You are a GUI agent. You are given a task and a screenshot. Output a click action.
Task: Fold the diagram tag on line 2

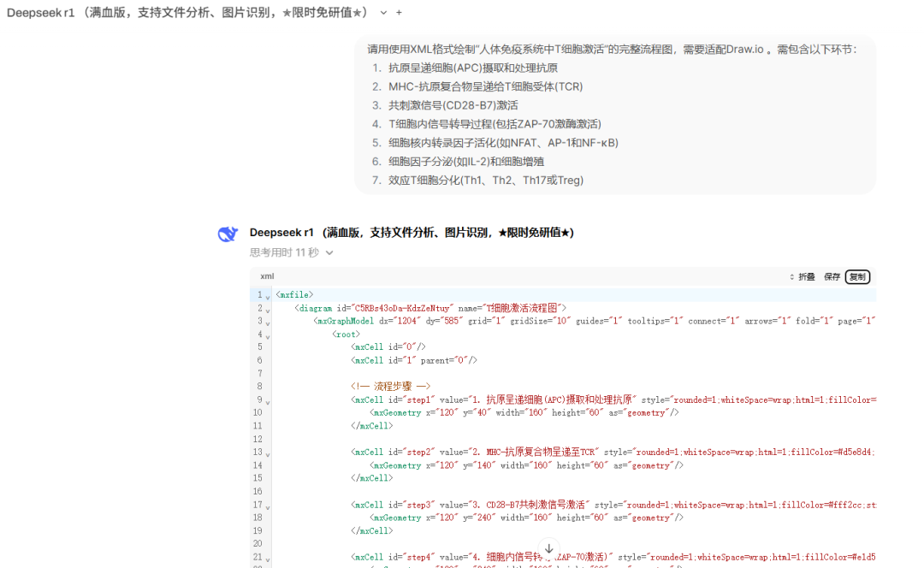click(268, 310)
